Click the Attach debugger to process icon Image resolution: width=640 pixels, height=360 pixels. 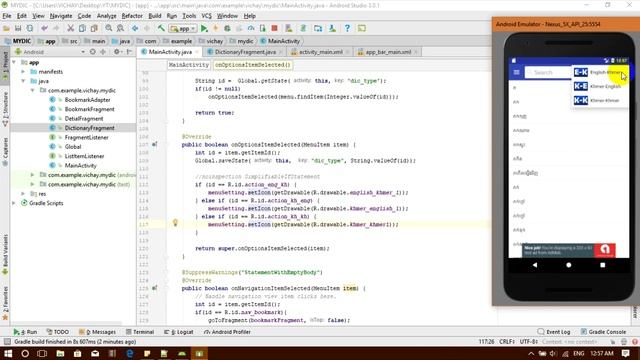coord(262,29)
